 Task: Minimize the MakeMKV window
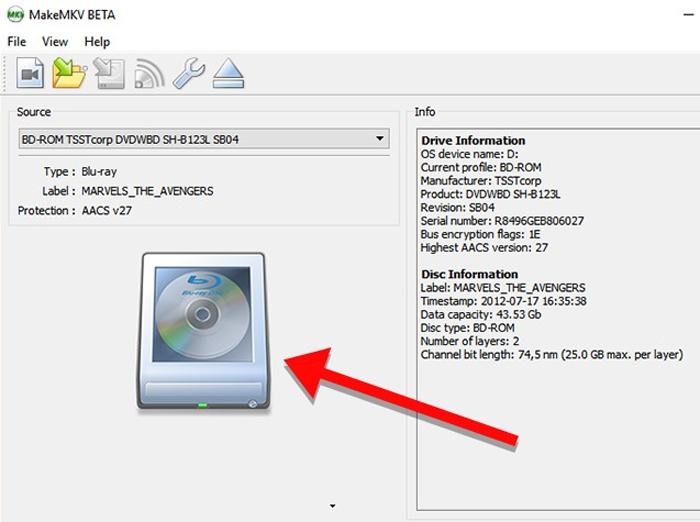coord(689,15)
